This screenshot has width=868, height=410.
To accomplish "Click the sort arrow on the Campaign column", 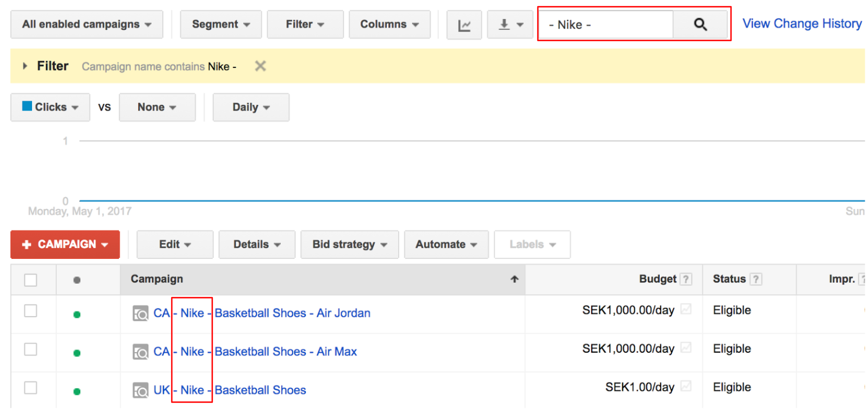I will [514, 279].
